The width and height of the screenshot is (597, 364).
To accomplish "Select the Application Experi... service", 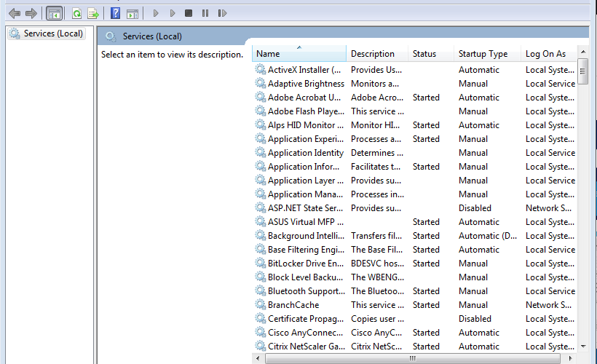I will point(305,139).
